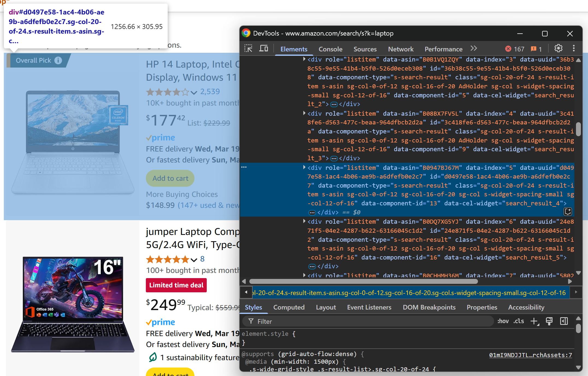Expand collapsed content ellipsis in search_result_3 div

coord(334,158)
